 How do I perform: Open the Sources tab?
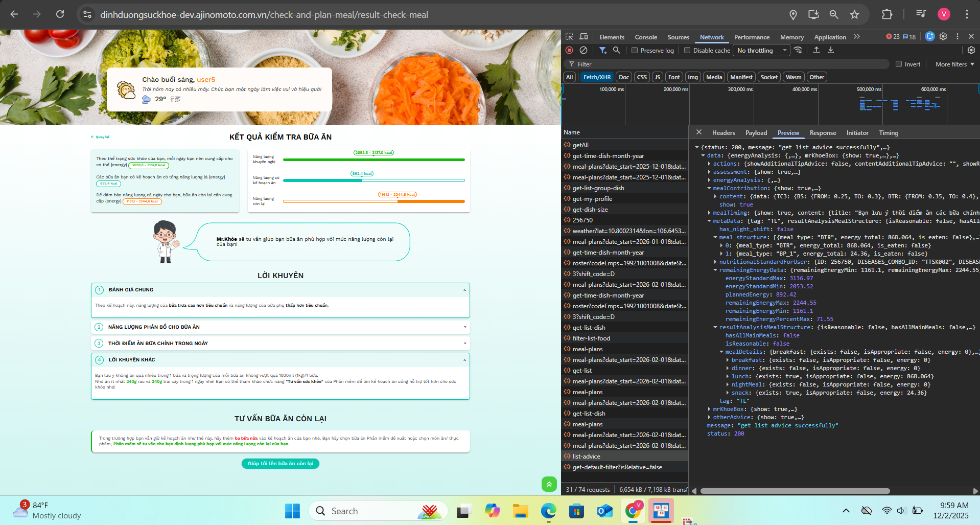(x=678, y=37)
